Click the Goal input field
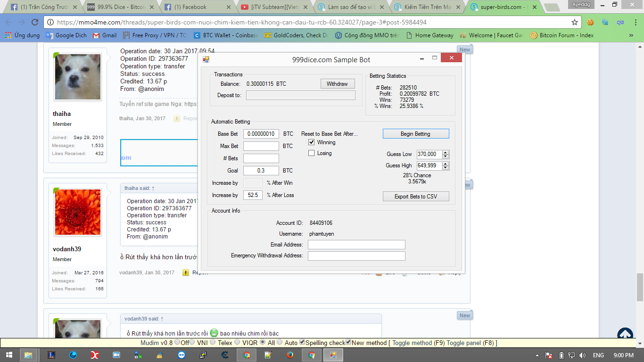 [261, 171]
